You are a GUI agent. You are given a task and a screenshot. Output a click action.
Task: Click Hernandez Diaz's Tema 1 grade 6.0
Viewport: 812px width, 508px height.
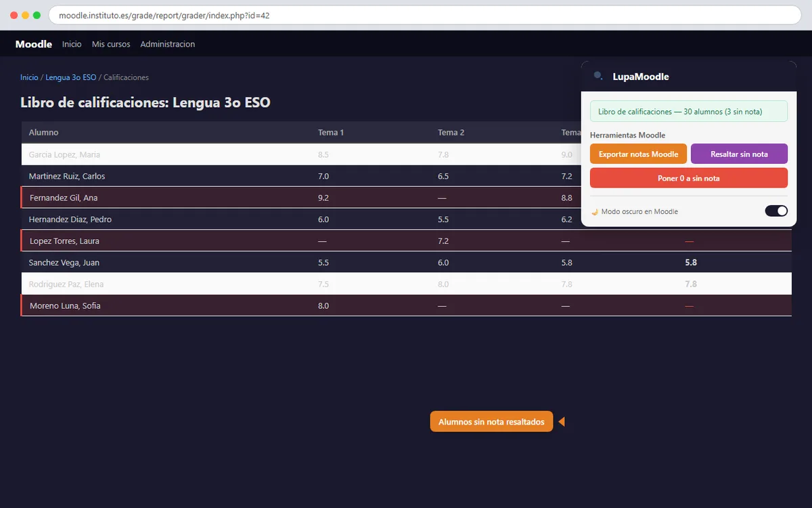323,219
